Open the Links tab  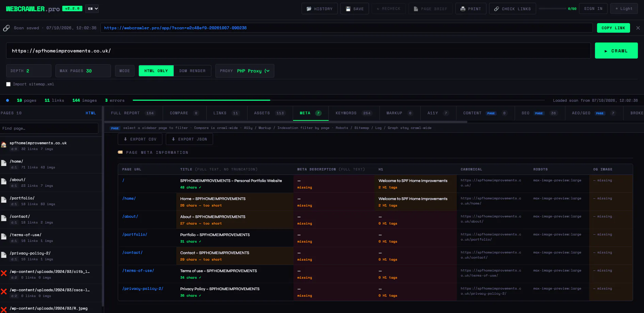[x=227, y=113]
